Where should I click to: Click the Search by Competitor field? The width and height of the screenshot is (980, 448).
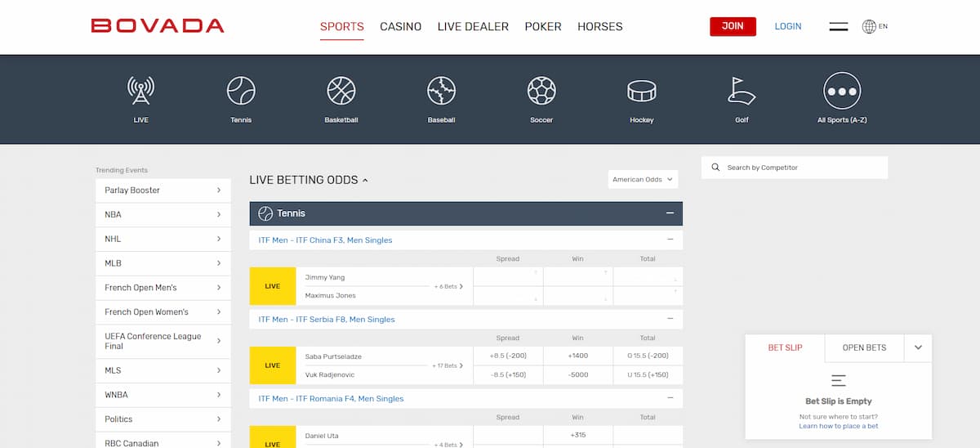click(795, 168)
